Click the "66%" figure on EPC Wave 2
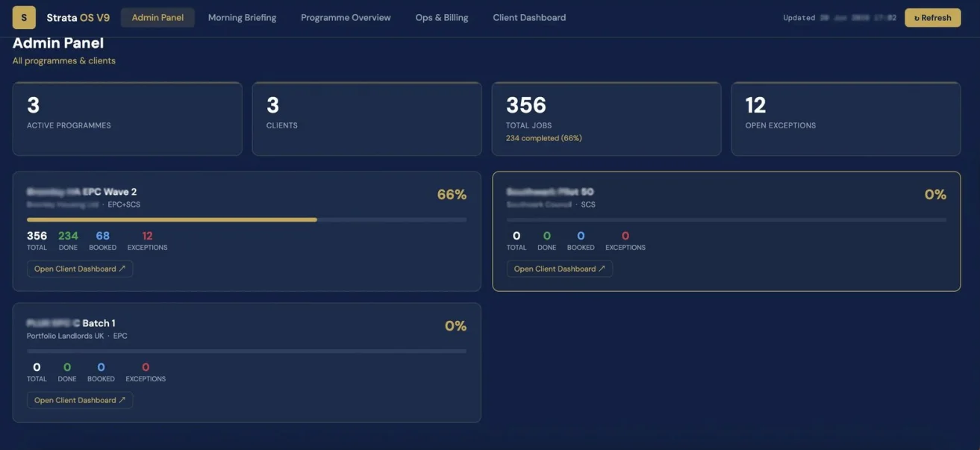The height and width of the screenshot is (450, 980). click(452, 195)
